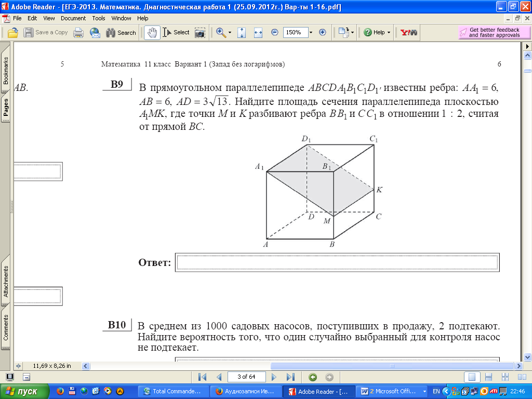Screen dimensions: 532x399
Task: Go to previous page arrow
Action: click(x=219, y=377)
